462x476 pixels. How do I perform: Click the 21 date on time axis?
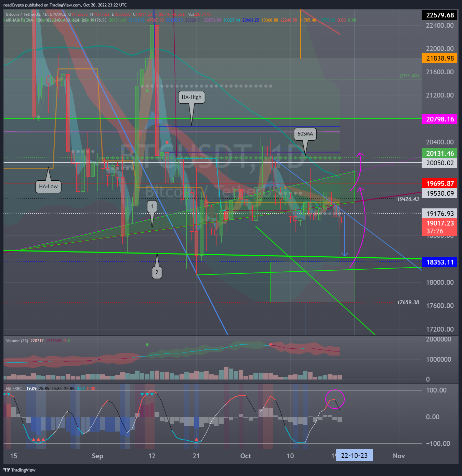pos(196,456)
